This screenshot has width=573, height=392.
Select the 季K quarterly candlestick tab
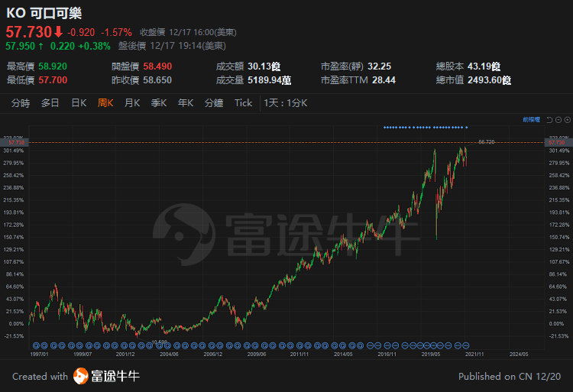tap(159, 103)
